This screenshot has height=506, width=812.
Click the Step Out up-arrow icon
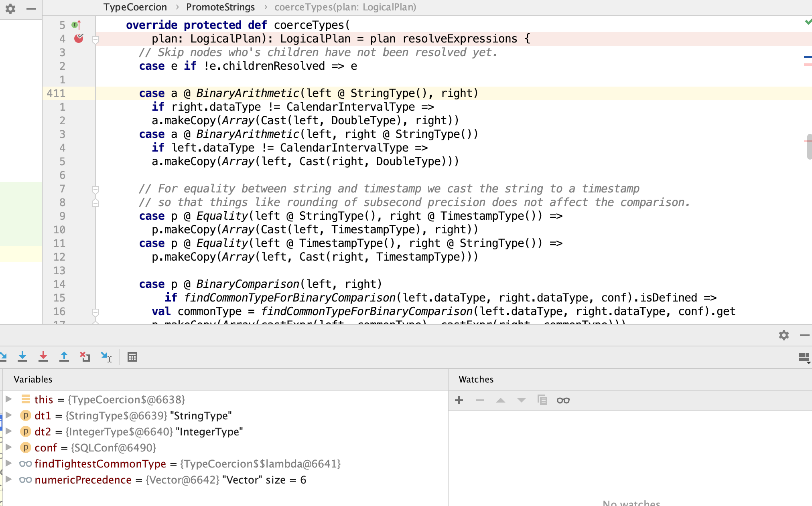[x=64, y=356]
